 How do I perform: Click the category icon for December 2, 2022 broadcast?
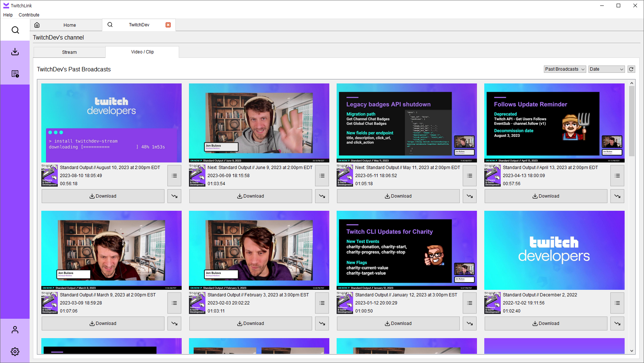(492, 303)
